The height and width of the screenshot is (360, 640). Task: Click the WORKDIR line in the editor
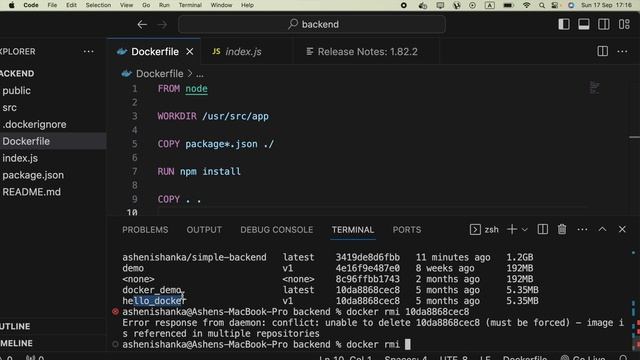(x=213, y=116)
